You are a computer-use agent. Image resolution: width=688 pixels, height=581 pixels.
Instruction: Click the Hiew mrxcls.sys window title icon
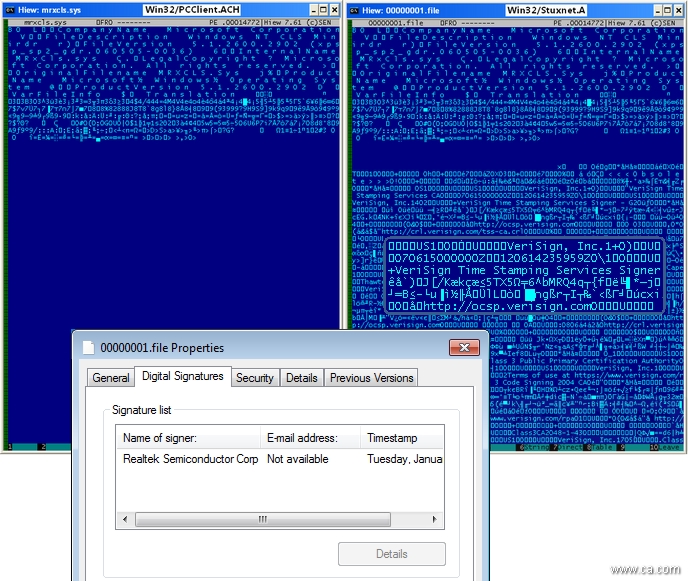pyautogui.click(x=9, y=10)
